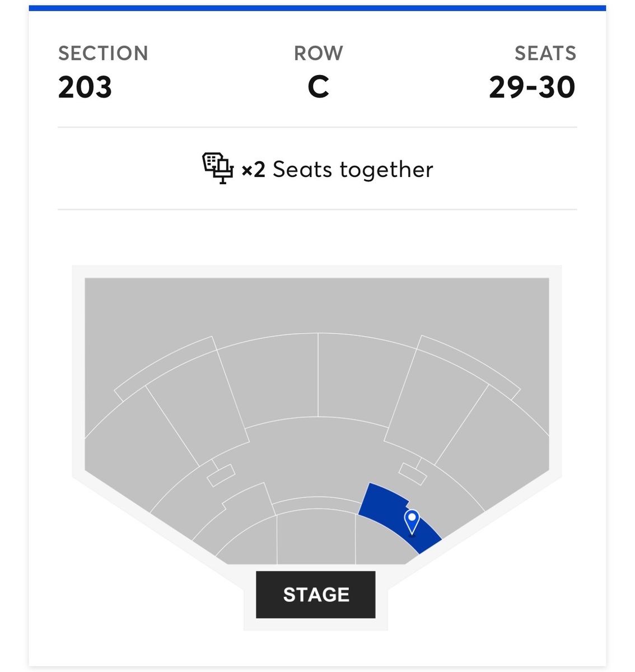Select the large rear lawn area
Viewport: 635px width, 672px height.
point(316,305)
